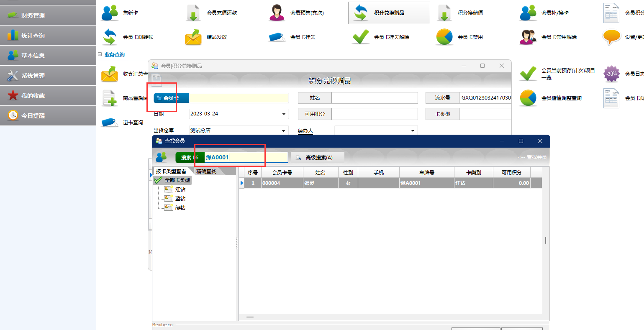Open 会员卡间转帐 transfer icon
Screen dimensions: 644x330
point(110,37)
